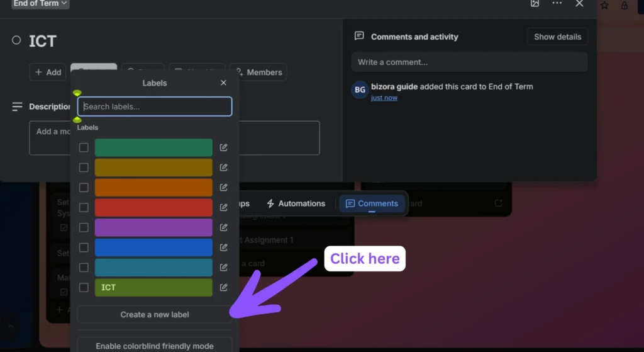
Task: Edit the ICT label with pencil icon
Action: pos(223,287)
